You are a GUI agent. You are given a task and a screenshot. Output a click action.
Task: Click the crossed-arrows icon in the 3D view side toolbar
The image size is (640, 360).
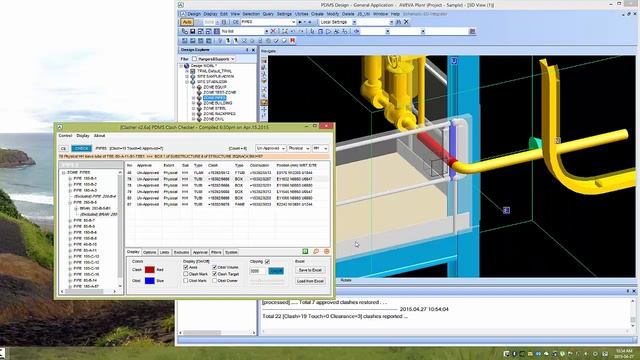(x=264, y=109)
